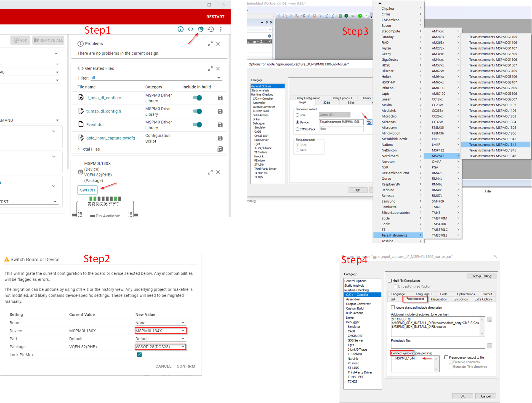This screenshot has width=532, height=403.
Task: Select TexasInstruments MSPM0L1344 device entry
Action: tap(495, 145)
